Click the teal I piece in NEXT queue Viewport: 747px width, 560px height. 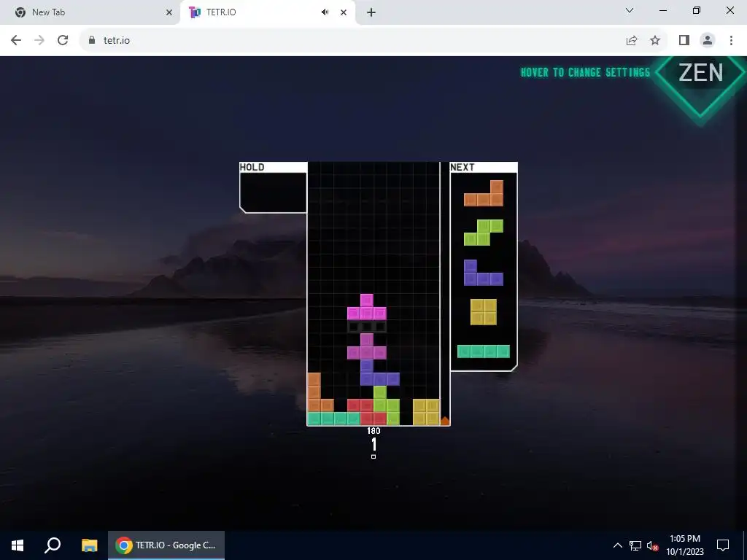(484, 351)
